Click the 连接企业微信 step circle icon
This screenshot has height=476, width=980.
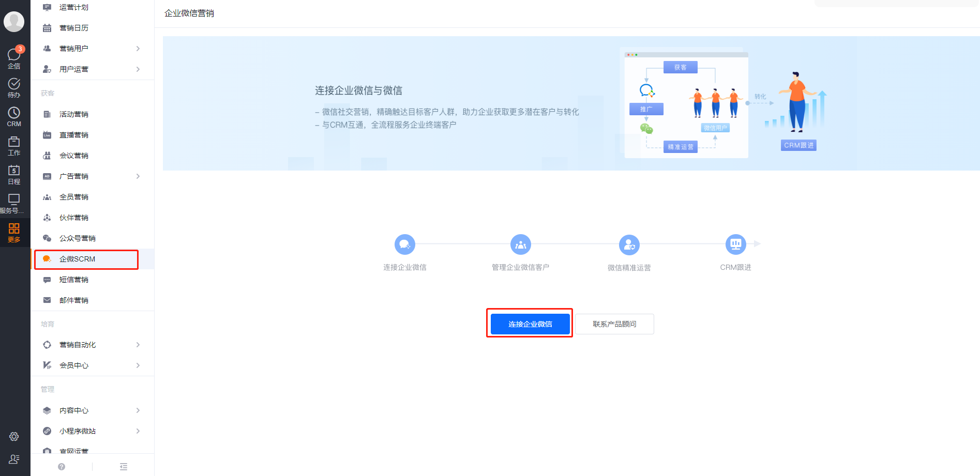click(405, 244)
